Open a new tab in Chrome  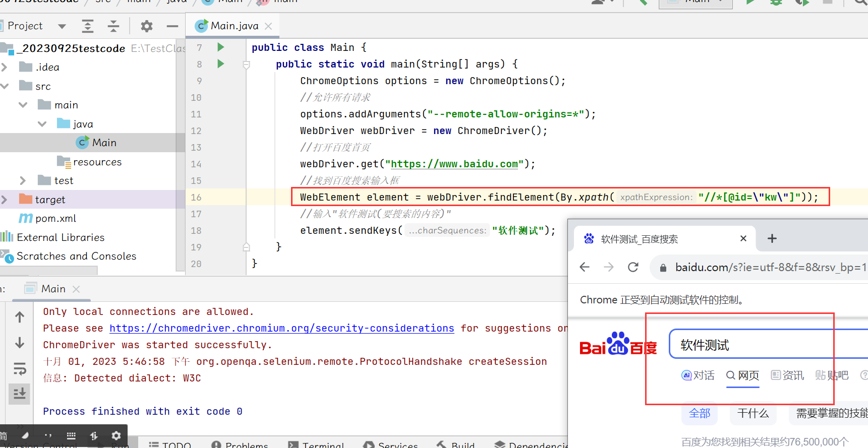pos(772,238)
